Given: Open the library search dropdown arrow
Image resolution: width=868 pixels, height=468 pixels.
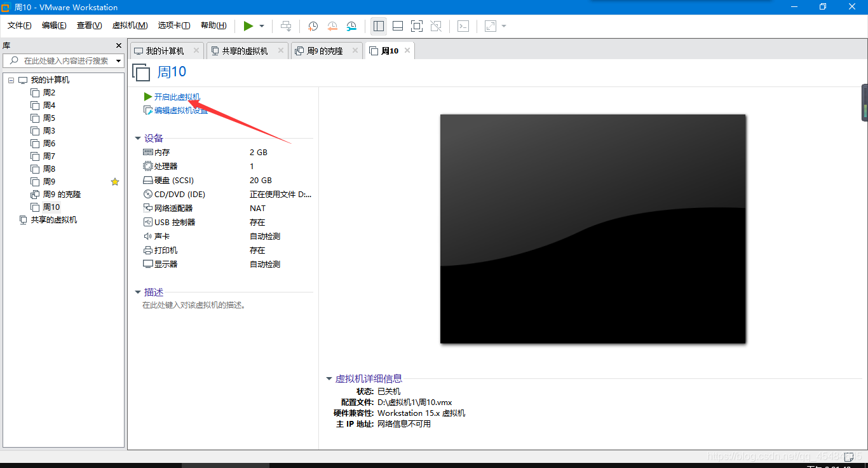Looking at the screenshot, I should (118, 61).
